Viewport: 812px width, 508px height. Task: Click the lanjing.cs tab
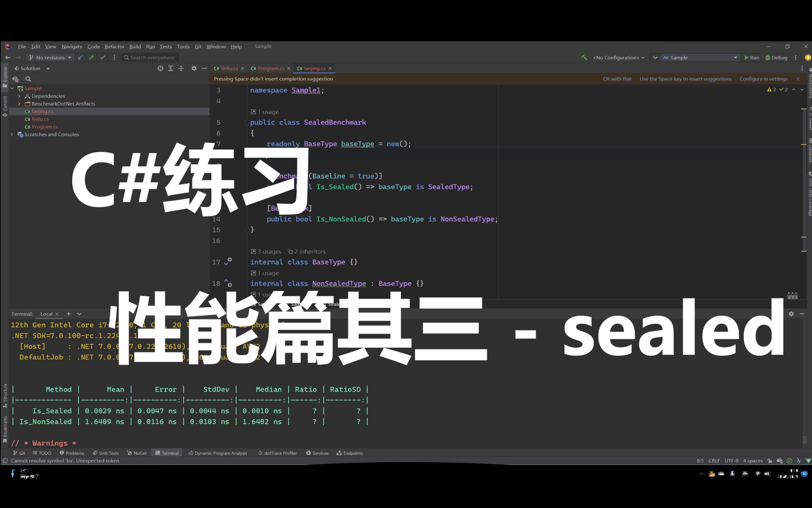click(313, 68)
